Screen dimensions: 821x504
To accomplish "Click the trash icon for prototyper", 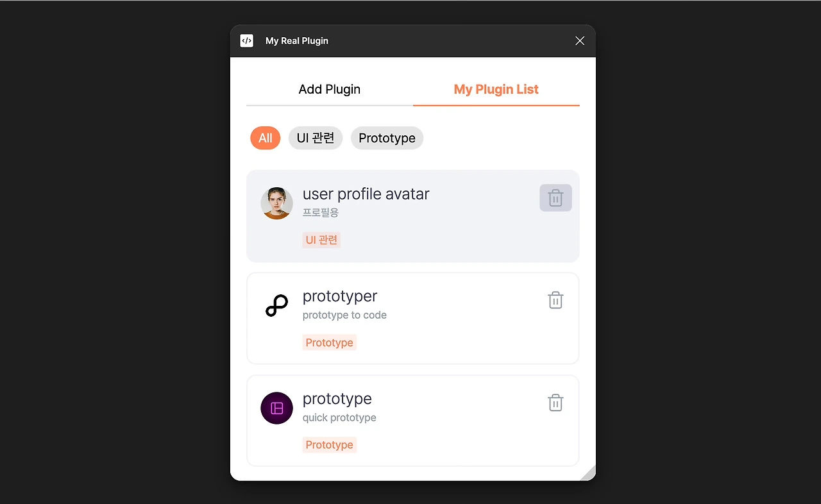I will [555, 300].
